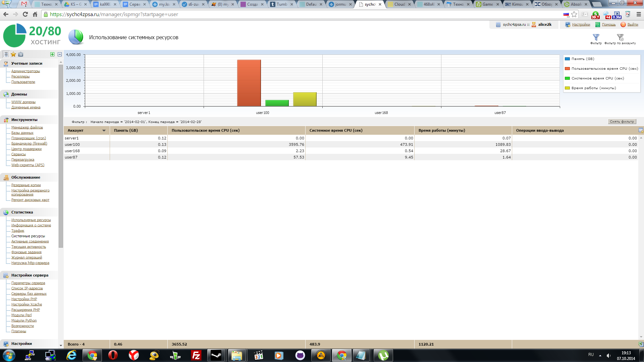The width and height of the screenshot is (644, 362).
Task: Expand all sidebar menu sections with the green plus
Action: (x=52, y=54)
